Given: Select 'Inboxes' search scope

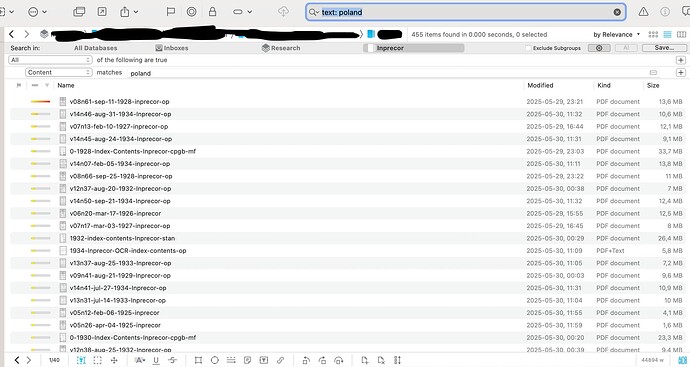Looking at the screenshot, I should [x=172, y=48].
